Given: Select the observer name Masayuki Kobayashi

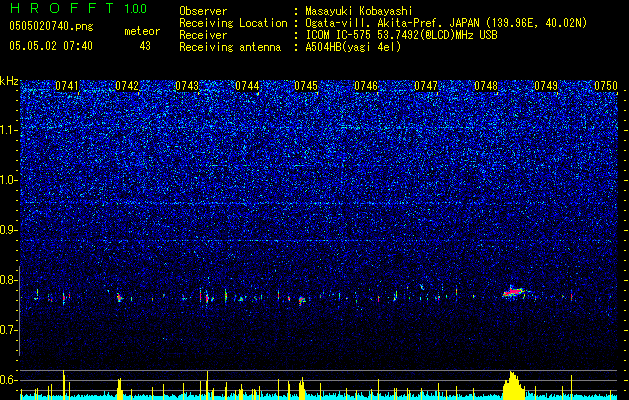Looking at the screenshot, I should 358,11.
